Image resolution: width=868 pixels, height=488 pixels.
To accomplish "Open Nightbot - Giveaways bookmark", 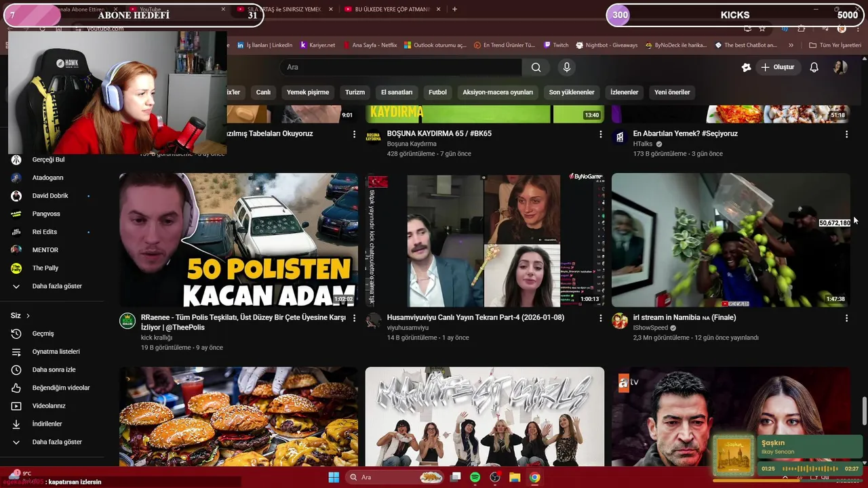I will pyautogui.click(x=606, y=45).
